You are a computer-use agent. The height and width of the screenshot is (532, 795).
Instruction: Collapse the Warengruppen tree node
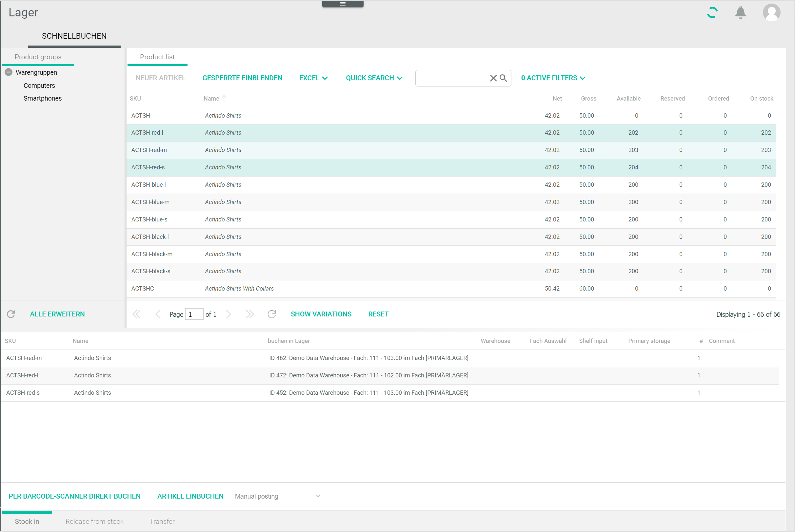pos(9,72)
